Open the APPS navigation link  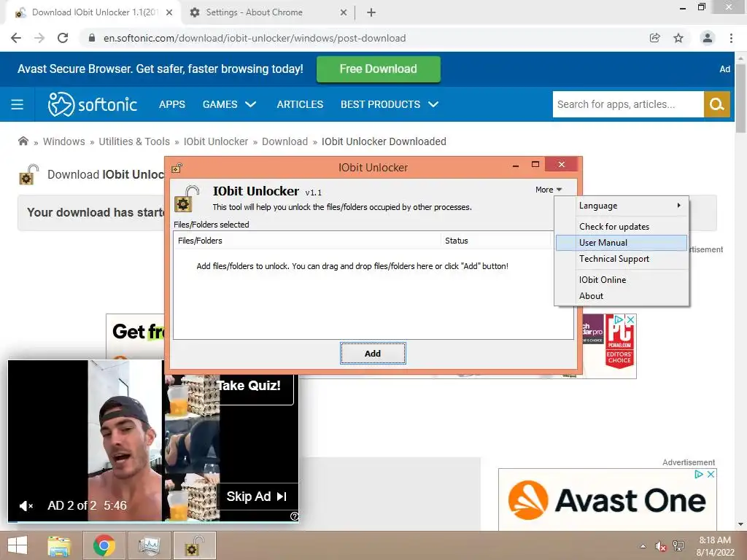(172, 104)
